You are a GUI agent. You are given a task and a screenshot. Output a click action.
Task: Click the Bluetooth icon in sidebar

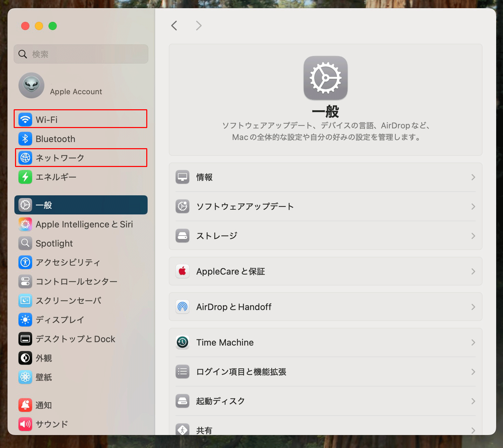[x=25, y=139]
